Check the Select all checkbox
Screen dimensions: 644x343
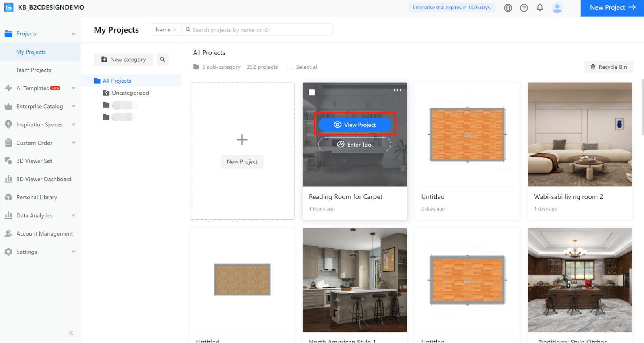(x=290, y=67)
